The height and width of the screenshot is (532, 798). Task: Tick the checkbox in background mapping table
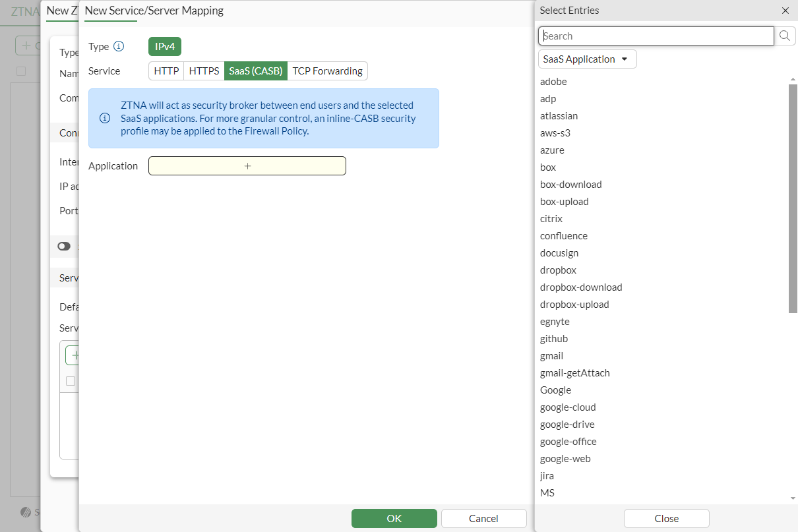71,380
